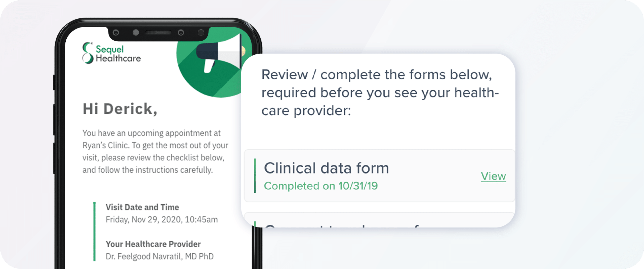
Task: Select Dr. Feelgood Navratil provider name
Action: [159, 256]
